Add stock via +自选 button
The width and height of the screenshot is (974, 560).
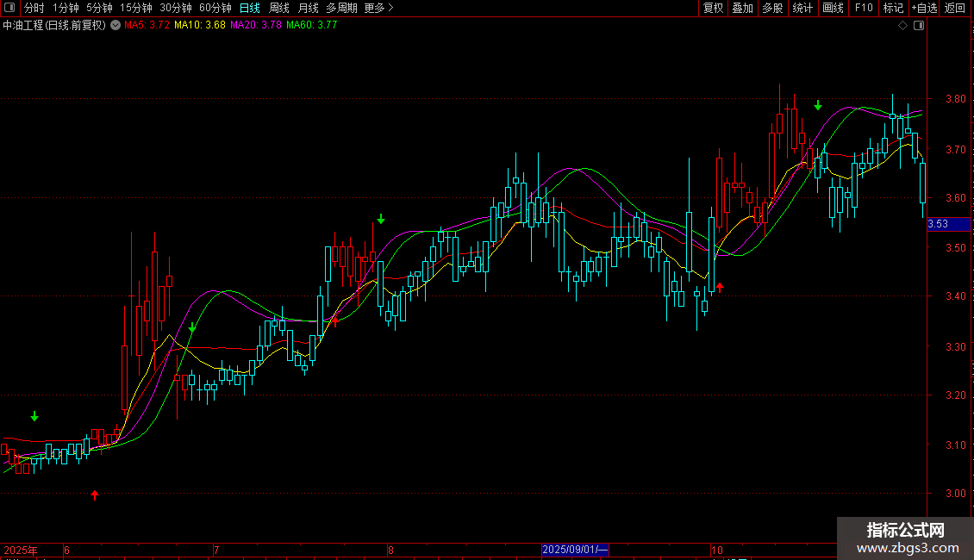[x=924, y=8]
